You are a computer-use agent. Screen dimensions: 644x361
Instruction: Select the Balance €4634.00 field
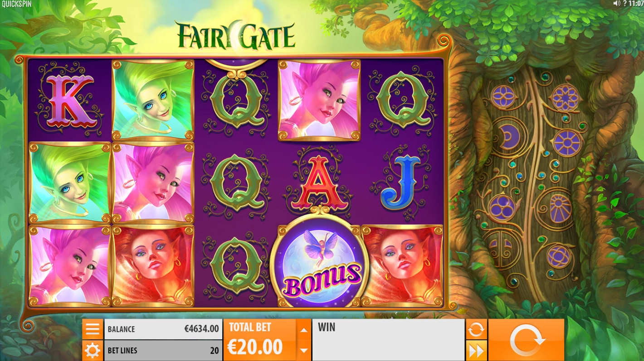tap(163, 329)
